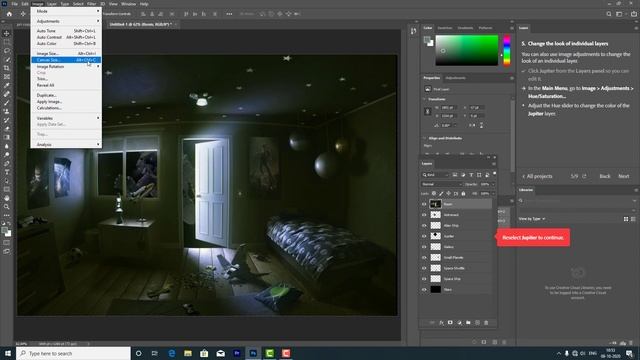Hide the Stars layer
Viewport: 640px width, 360px height.
[x=424, y=289]
